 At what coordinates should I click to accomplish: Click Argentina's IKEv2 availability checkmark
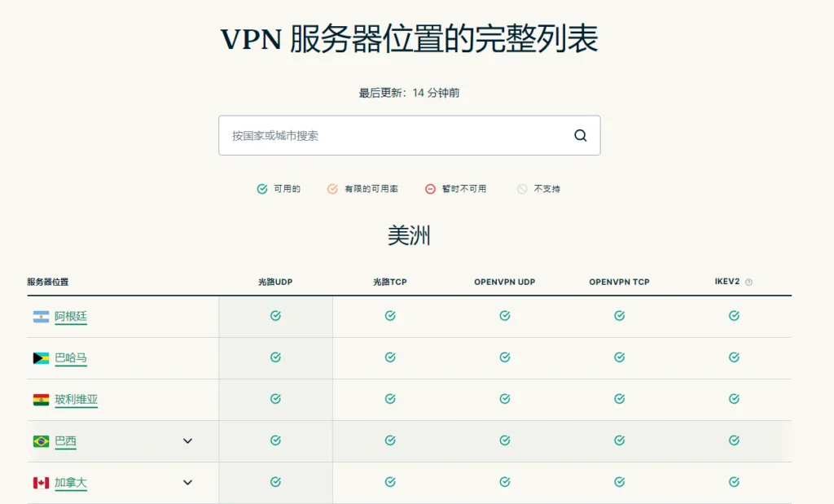pyautogui.click(x=734, y=316)
